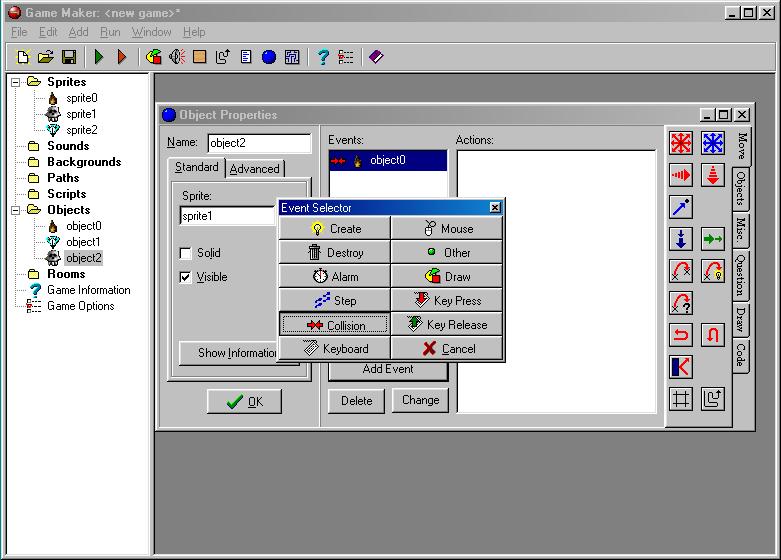Collapse the Sprites folder in the tree
The width and height of the screenshot is (781, 560).
coord(17,82)
